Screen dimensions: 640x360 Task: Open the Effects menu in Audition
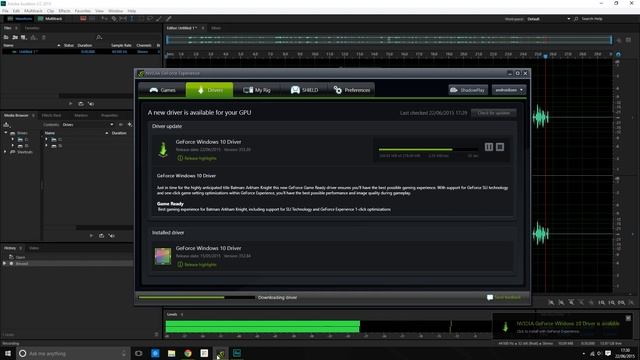pos(64,11)
